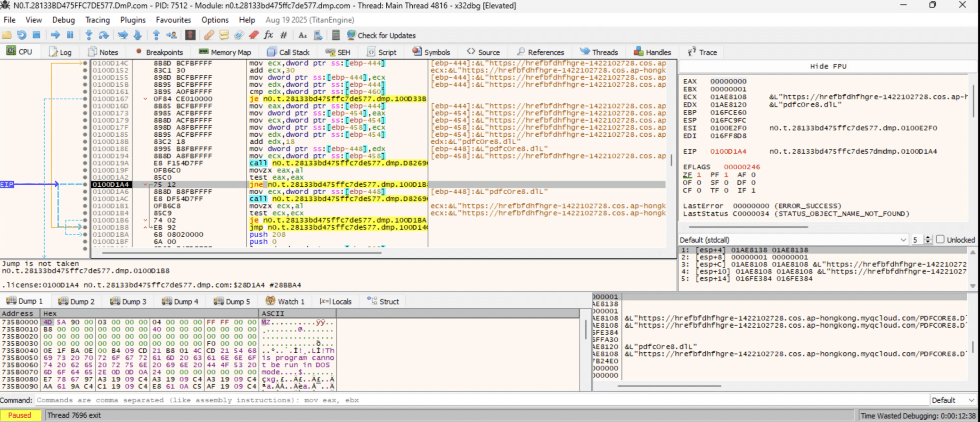Click the Trace Into icon
This screenshot has height=422, width=980.
point(122,35)
